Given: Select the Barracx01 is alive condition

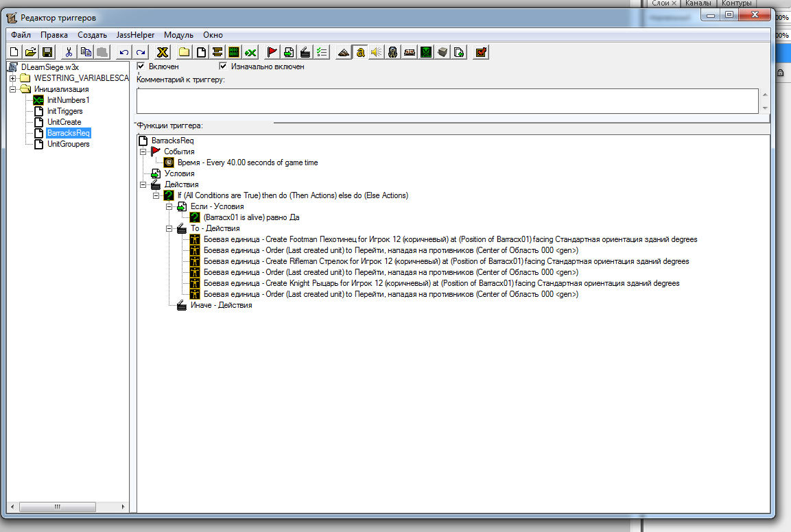Looking at the screenshot, I should coord(251,217).
